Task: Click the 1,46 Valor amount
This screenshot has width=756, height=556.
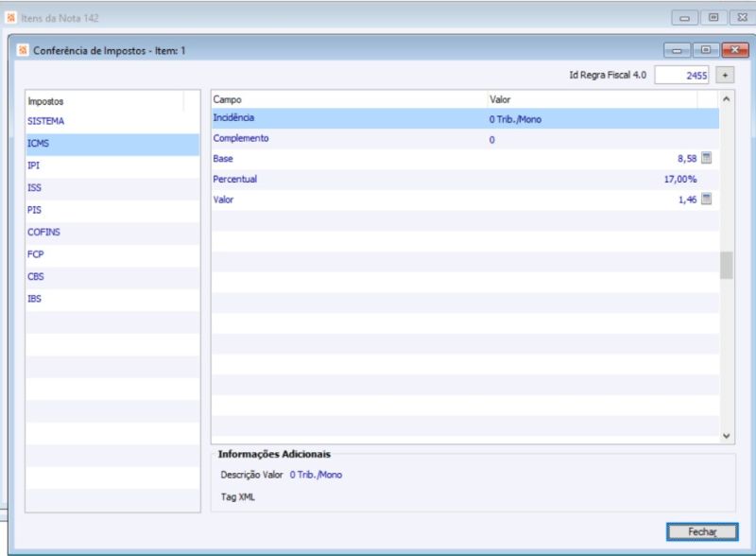Action: coord(688,200)
